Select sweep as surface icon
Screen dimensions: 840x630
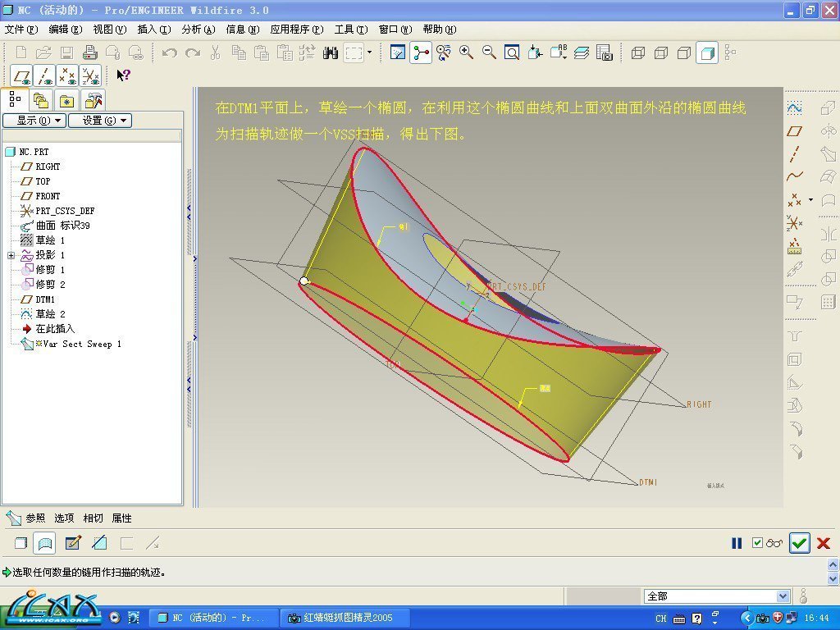(x=45, y=543)
